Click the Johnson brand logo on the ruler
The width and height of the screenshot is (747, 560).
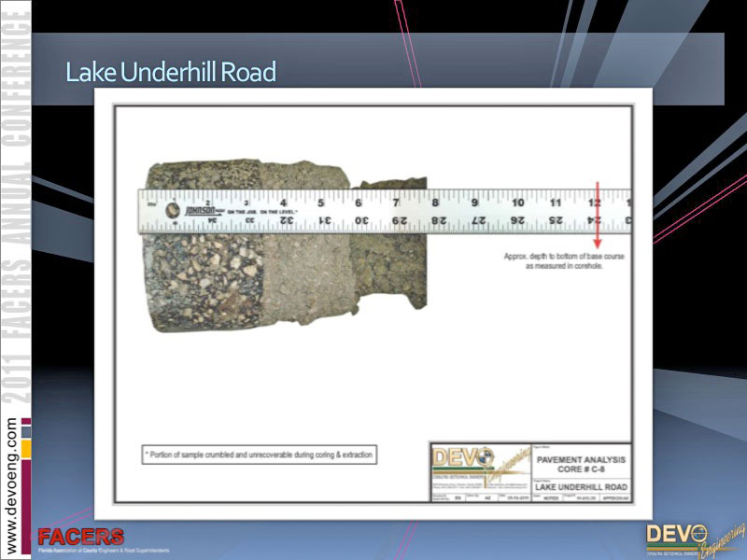tap(199, 211)
